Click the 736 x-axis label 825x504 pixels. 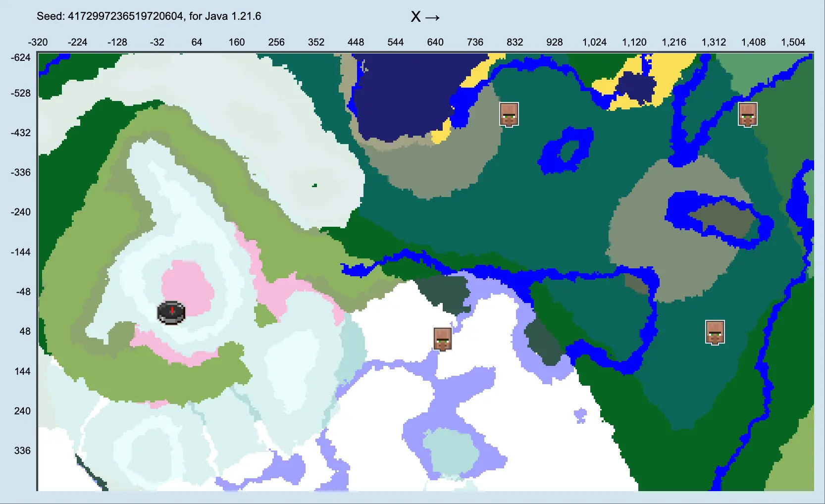(475, 42)
